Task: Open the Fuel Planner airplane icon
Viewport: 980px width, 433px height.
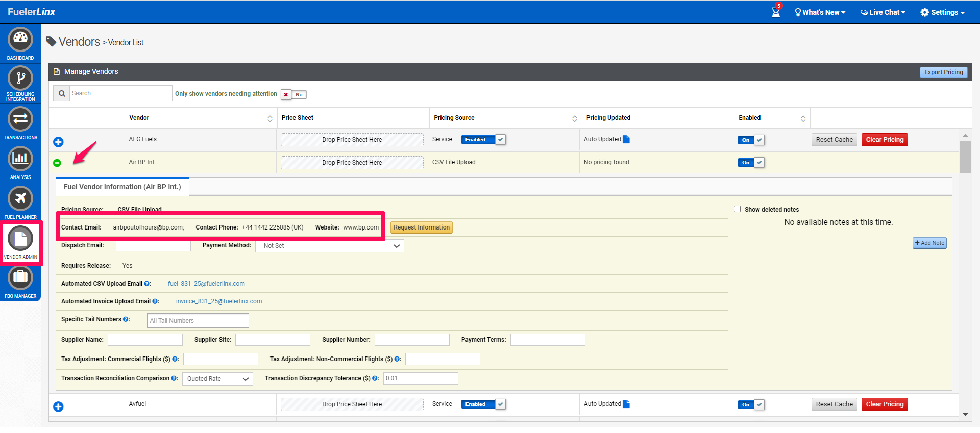Action: [20, 199]
